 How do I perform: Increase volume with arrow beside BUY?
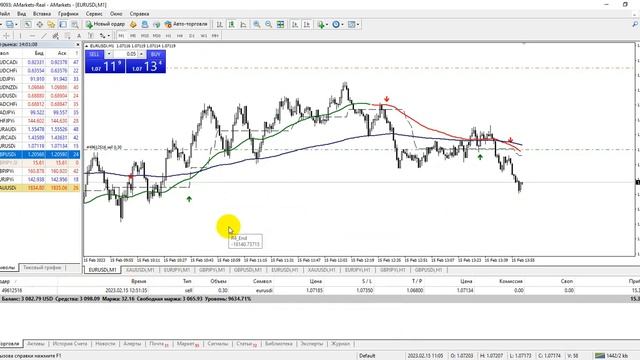(x=142, y=54)
